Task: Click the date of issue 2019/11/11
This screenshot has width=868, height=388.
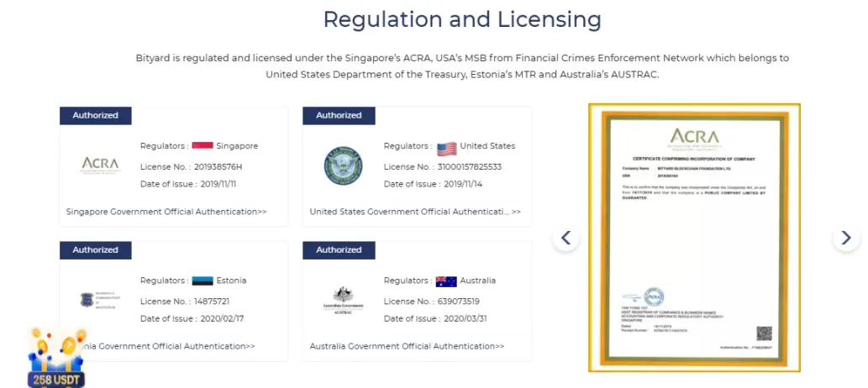Action: click(x=217, y=184)
